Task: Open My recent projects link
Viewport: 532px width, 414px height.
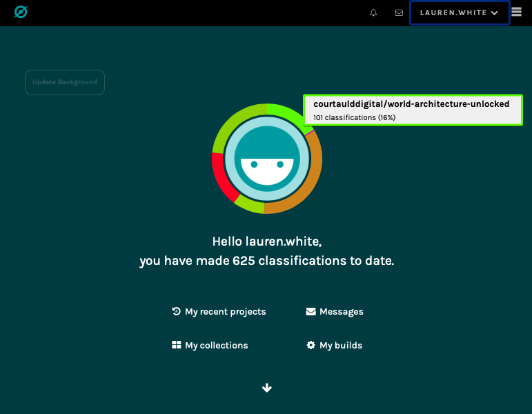Action: pyautogui.click(x=219, y=311)
